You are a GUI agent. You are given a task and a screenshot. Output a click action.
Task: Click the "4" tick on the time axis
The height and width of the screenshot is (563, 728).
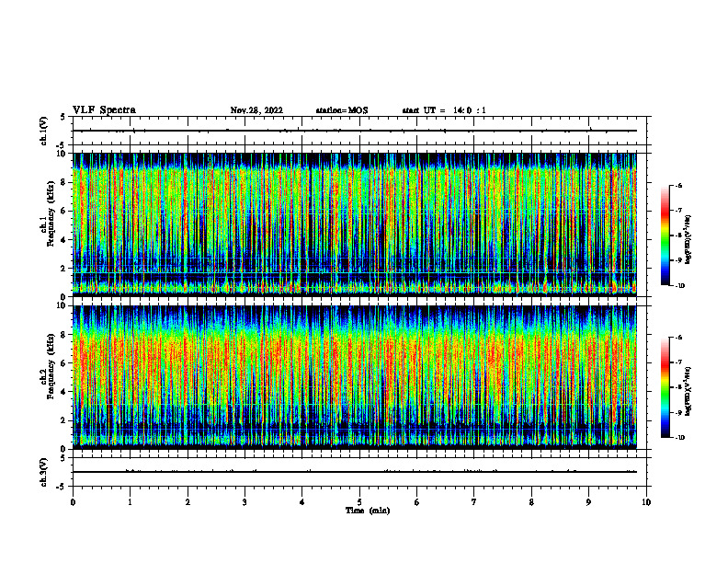(302, 502)
